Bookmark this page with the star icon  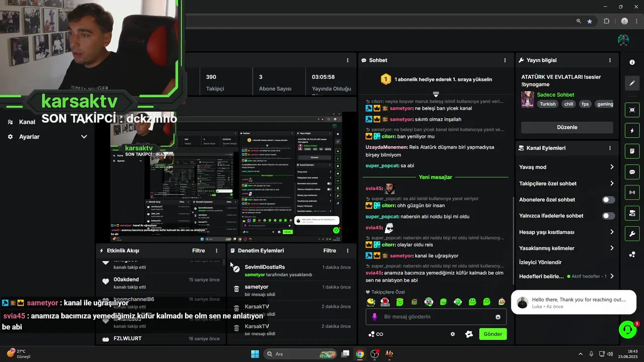pyautogui.click(x=590, y=21)
